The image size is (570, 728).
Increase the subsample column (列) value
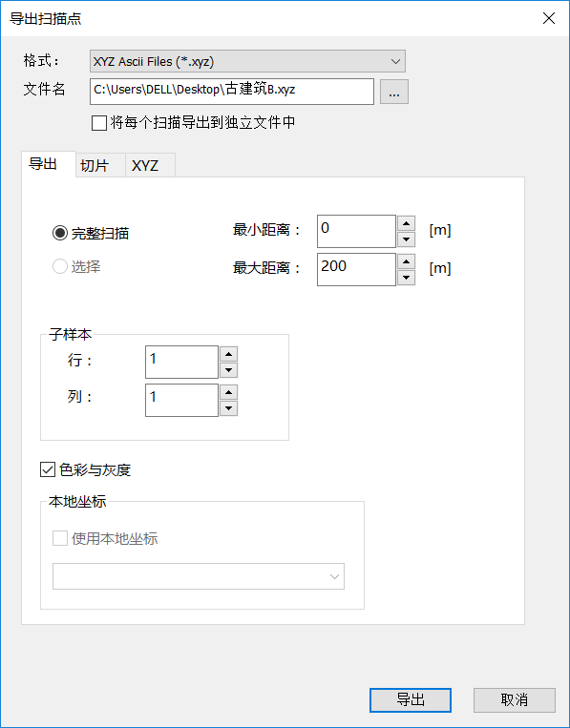pos(228,392)
